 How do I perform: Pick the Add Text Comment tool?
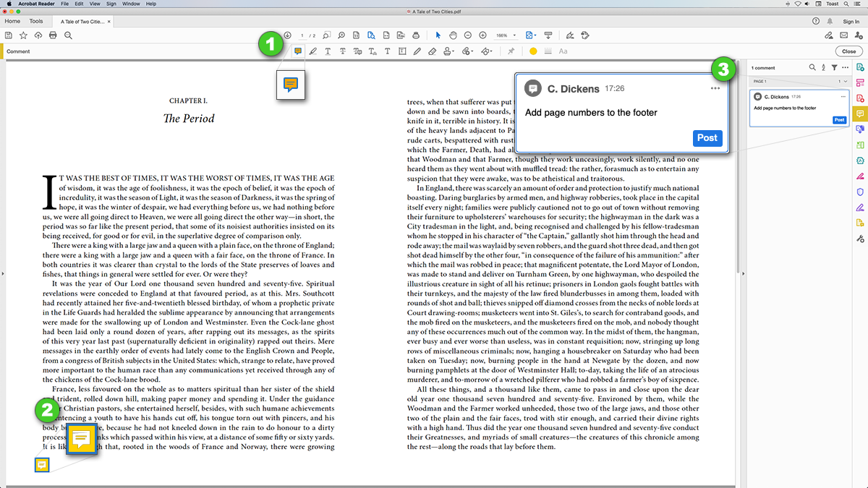point(387,51)
